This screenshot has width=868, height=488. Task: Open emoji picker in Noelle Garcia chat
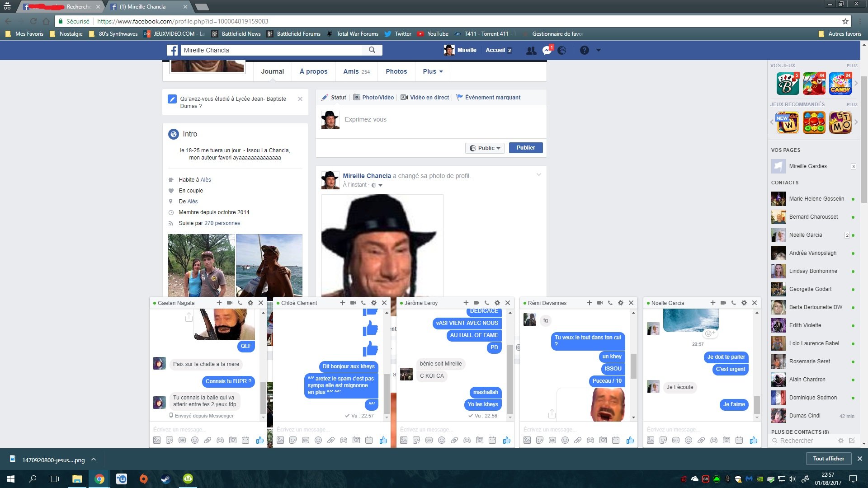pos(689,440)
